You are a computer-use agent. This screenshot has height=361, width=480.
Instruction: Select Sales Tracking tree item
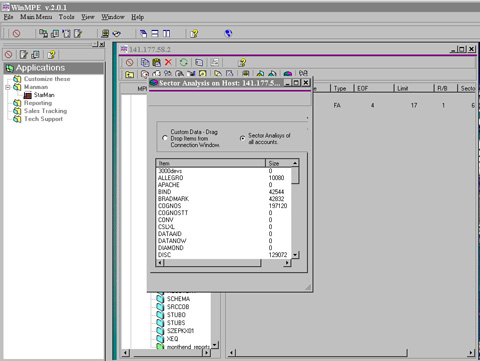tap(45, 111)
